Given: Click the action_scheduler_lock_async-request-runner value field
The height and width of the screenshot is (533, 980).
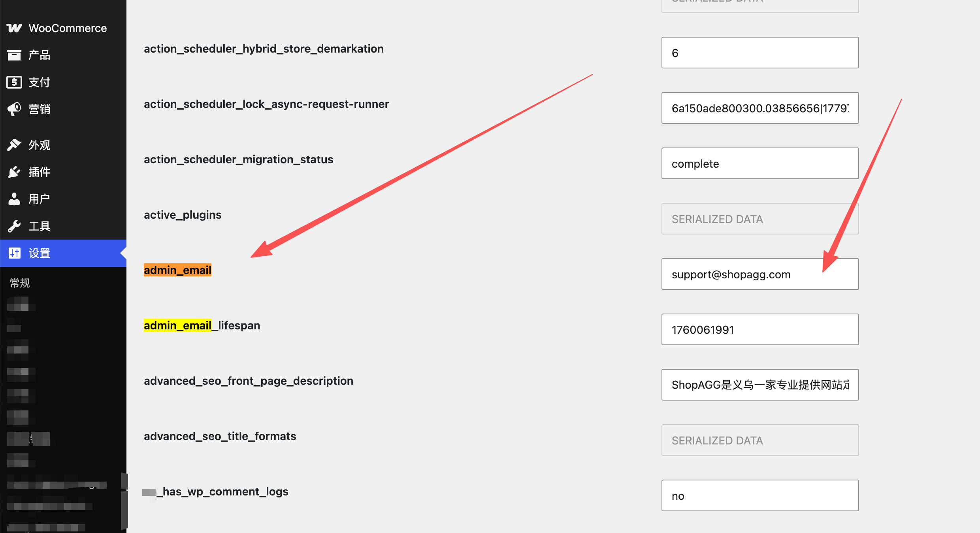Looking at the screenshot, I should [760, 108].
